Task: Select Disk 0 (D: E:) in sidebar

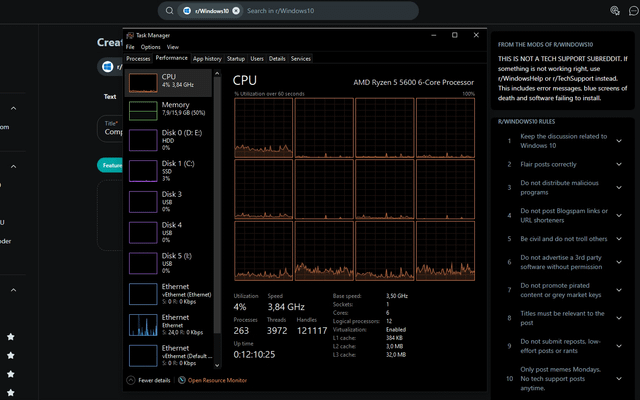Action: [168, 140]
